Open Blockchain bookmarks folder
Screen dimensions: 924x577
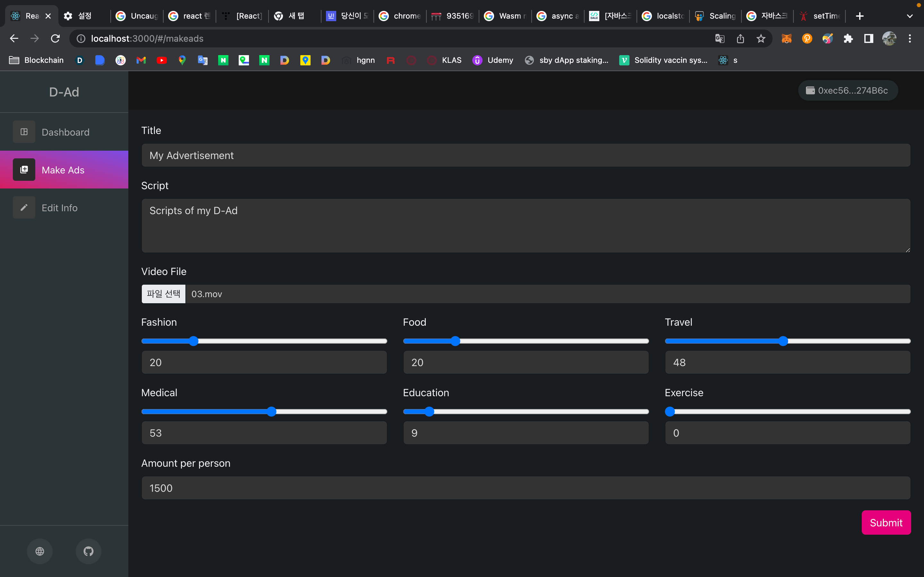[x=37, y=60]
